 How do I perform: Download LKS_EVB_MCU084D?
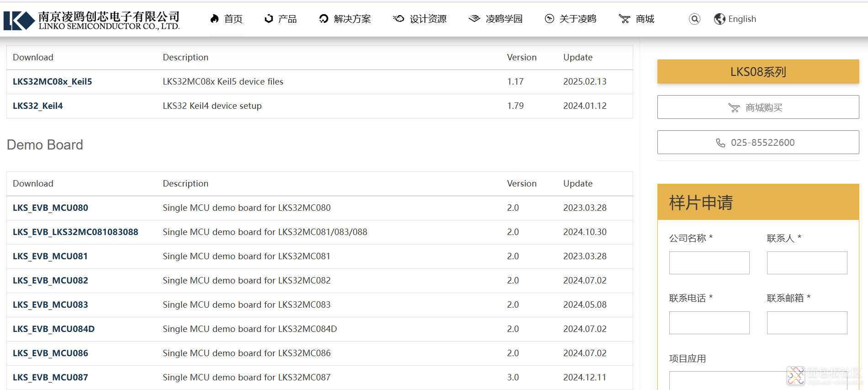click(54, 329)
